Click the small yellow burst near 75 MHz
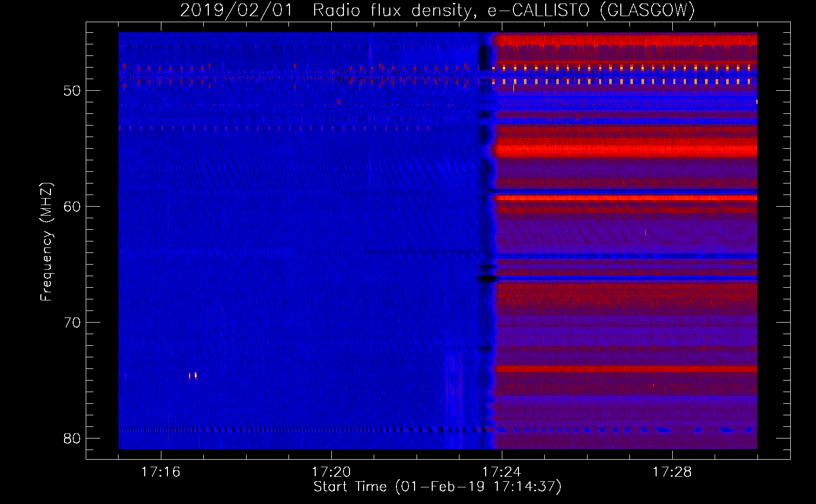The image size is (816, 504). coord(193,375)
